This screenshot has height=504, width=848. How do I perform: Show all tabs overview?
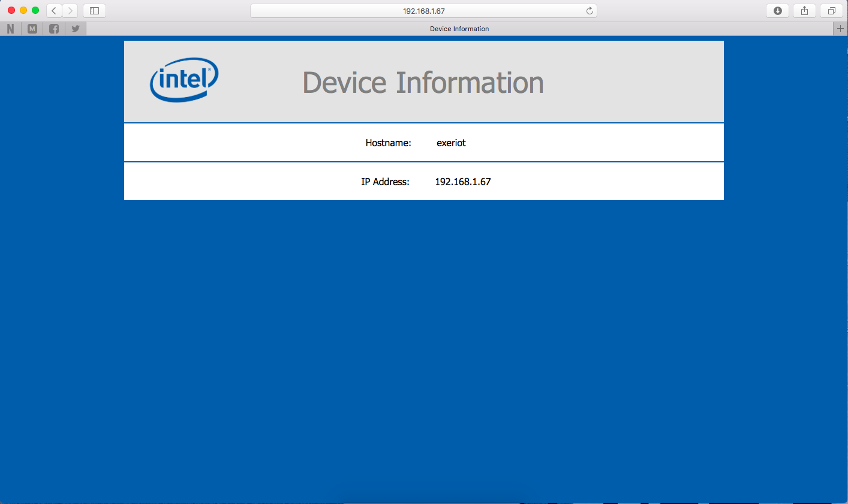click(x=832, y=11)
